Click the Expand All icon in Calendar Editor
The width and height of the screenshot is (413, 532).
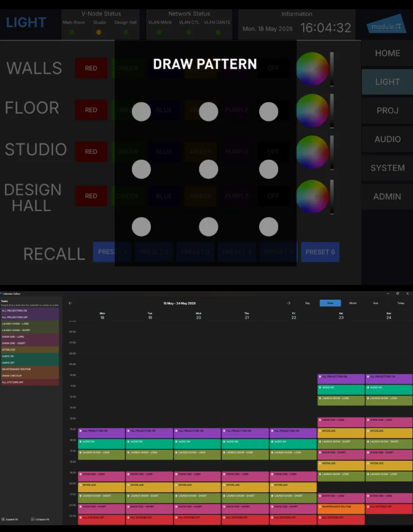(x=4, y=520)
